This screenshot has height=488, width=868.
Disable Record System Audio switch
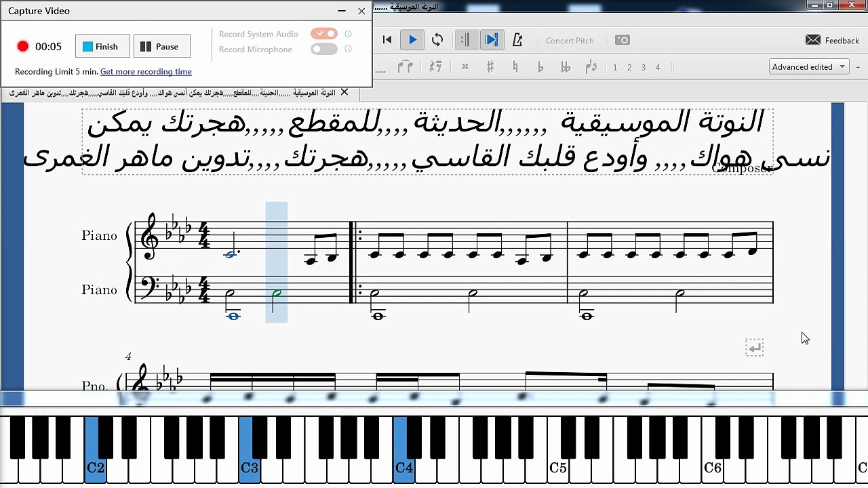pos(324,33)
